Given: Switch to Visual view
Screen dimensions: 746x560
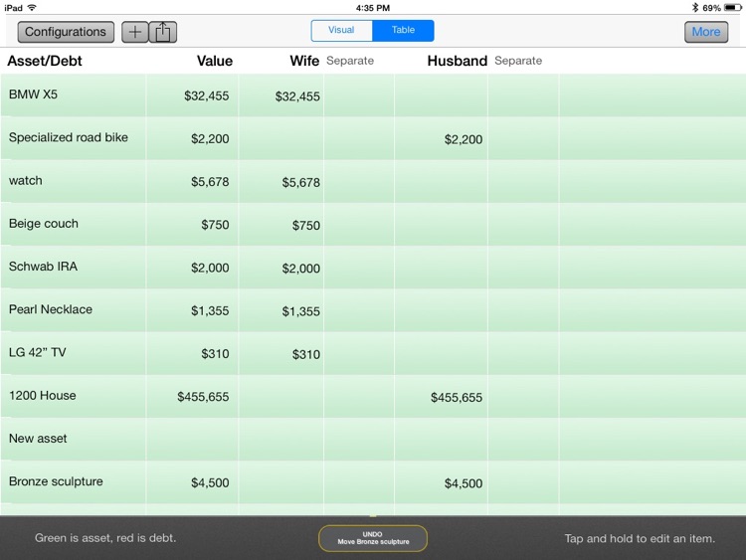Looking at the screenshot, I should tap(341, 30).
